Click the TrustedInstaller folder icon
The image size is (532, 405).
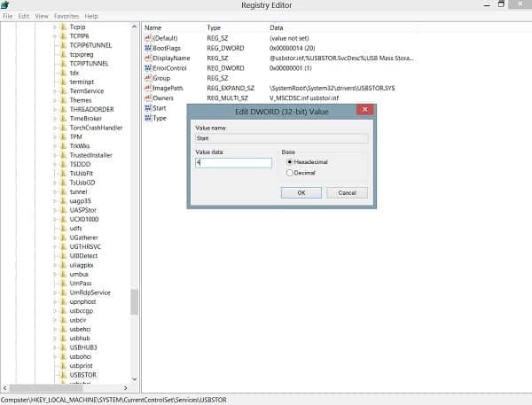pyautogui.click(x=63, y=155)
